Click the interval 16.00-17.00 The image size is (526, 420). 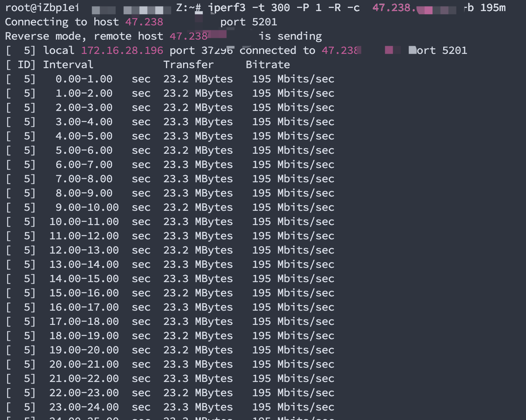[84, 307]
